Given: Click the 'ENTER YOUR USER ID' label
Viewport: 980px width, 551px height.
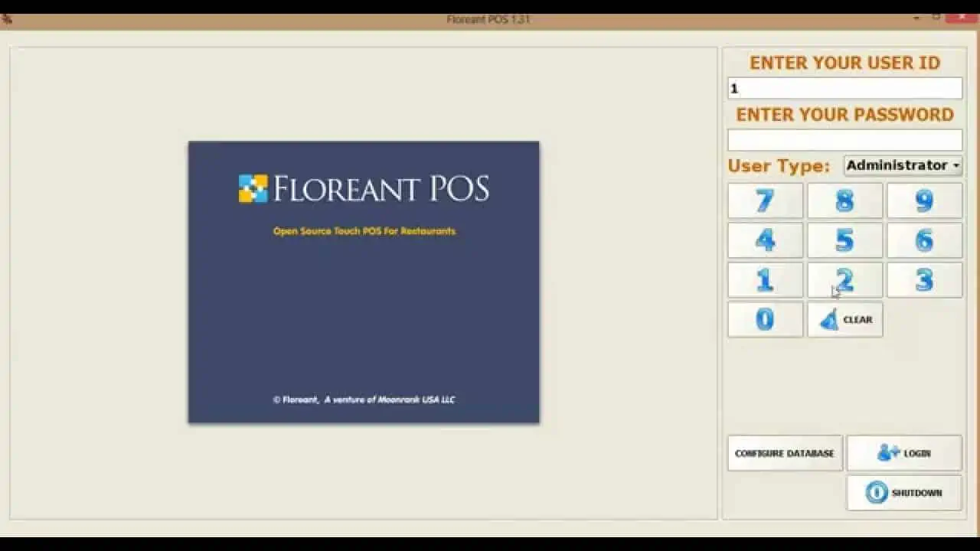Looking at the screenshot, I should tap(844, 63).
